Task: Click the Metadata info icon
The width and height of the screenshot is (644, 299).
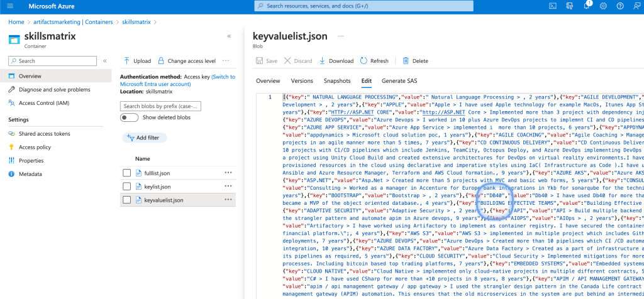Action: (11, 174)
